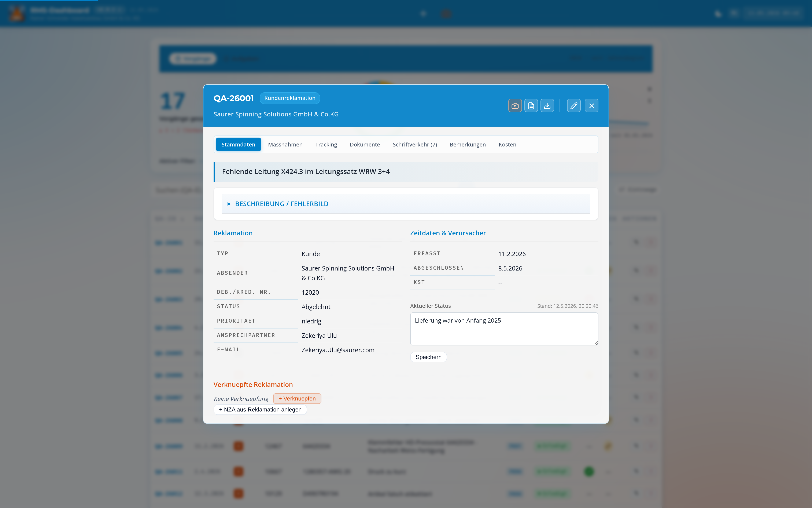This screenshot has width=812, height=508.
Task: Click the Zeitdaten & Verursacher heading
Action: pyautogui.click(x=448, y=233)
